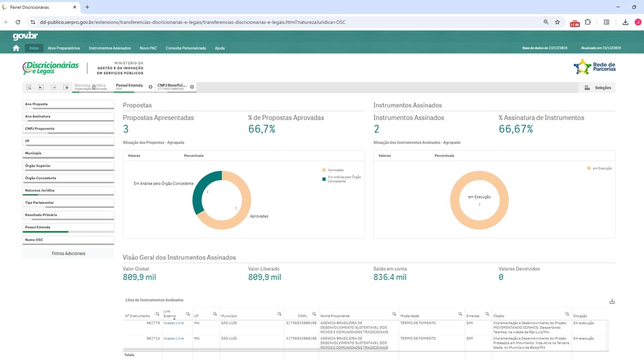Step back in selections toolbar
This screenshot has width=644, height=362.
(x=42, y=87)
